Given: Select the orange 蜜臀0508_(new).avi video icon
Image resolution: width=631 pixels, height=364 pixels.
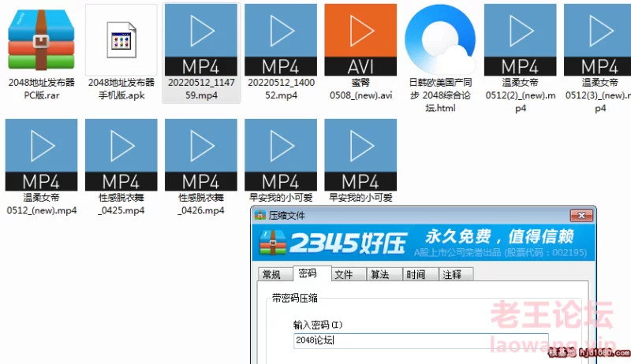Looking at the screenshot, I should [360, 39].
